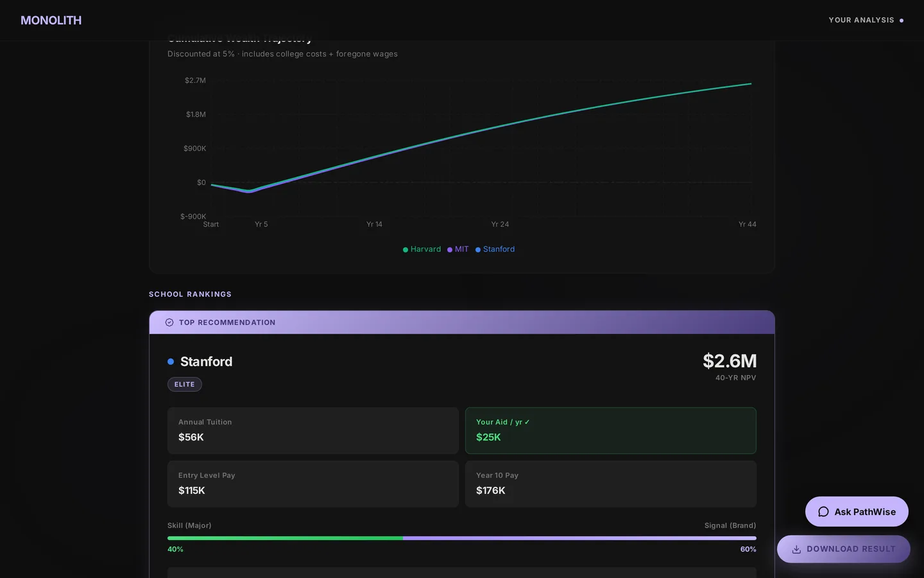Click the Yr 24 axis label
Viewport: 924px width, 578px height.
point(500,224)
